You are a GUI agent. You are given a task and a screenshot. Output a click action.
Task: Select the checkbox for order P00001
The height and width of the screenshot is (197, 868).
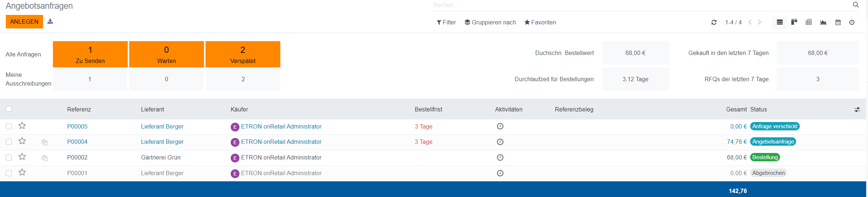9,173
